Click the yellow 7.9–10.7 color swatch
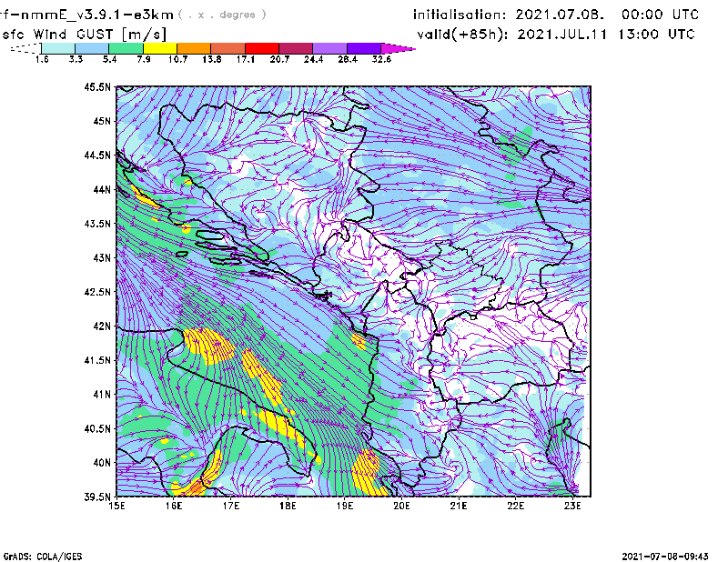Screen dimensions: 728x562 pyautogui.click(x=160, y=48)
